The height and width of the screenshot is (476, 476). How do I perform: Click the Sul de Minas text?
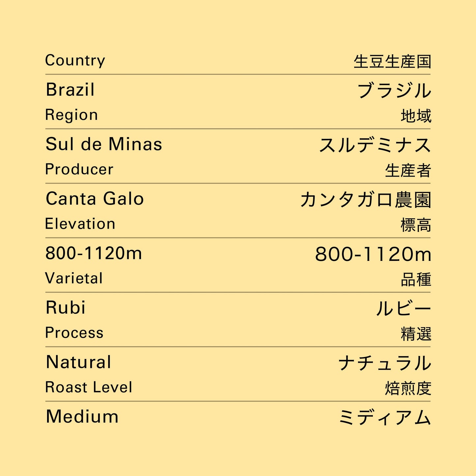coord(104,144)
